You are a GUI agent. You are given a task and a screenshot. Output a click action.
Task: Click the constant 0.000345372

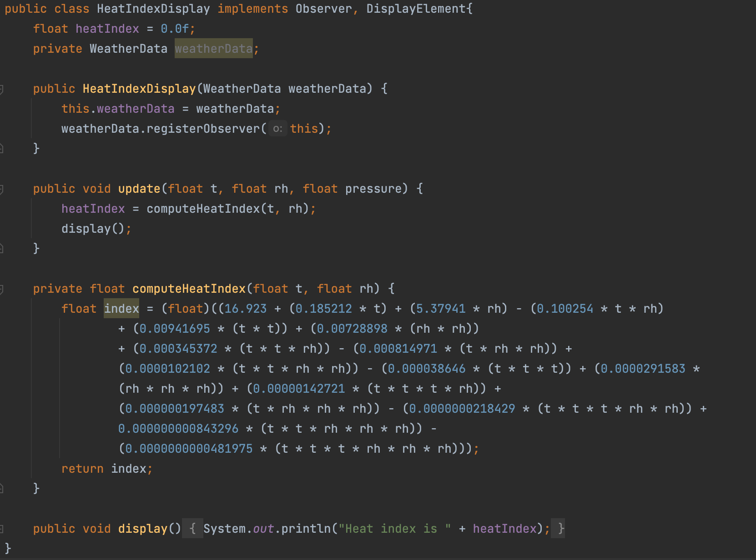178,349
